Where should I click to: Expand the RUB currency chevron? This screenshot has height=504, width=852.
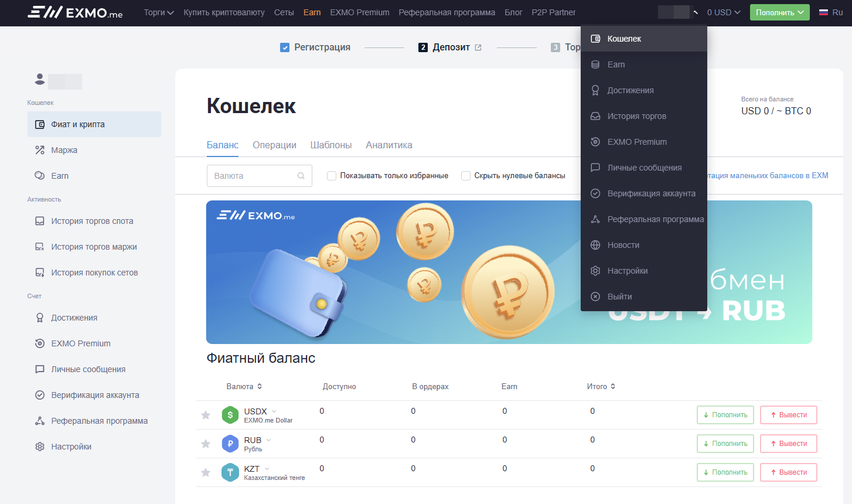pyautogui.click(x=269, y=440)
